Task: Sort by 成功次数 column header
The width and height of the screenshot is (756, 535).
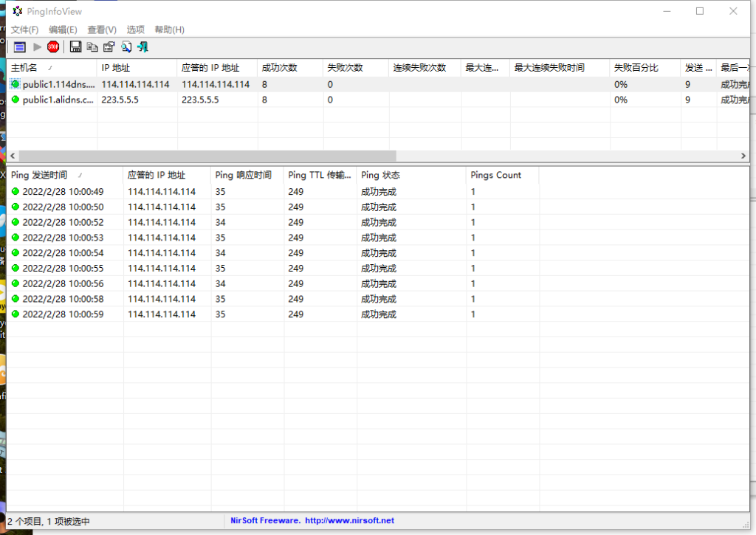Action: (290, 68)
